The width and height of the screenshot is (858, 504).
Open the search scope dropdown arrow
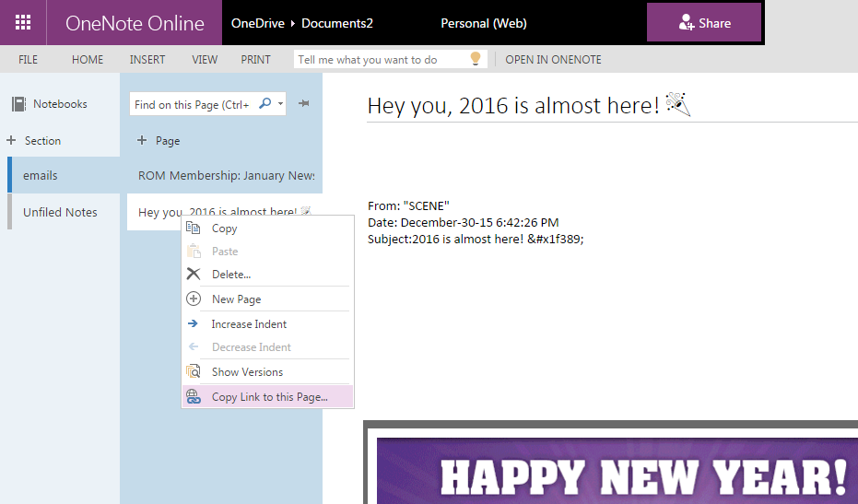280,103
